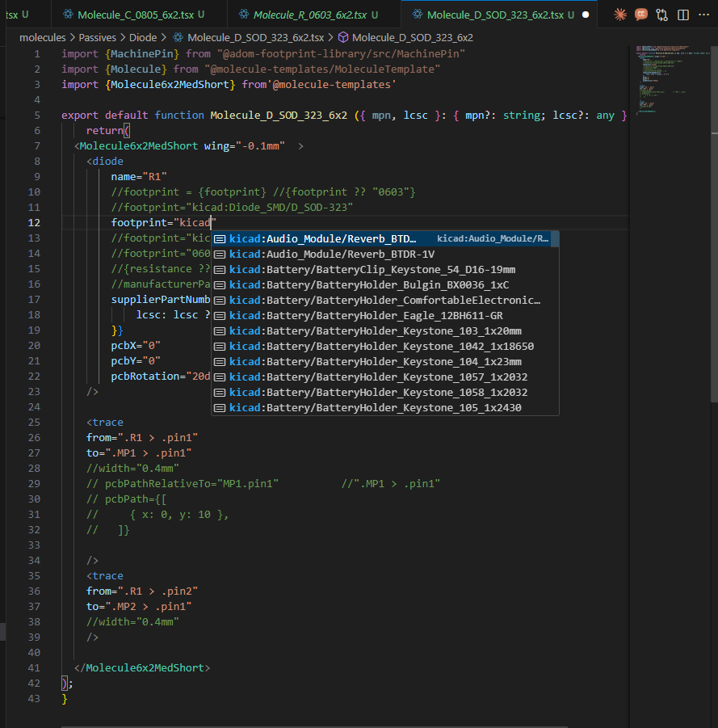Switch to Molecule_C_0805_6x2.tsx tab
Viewport: 718px width, 728px height.
136,15
